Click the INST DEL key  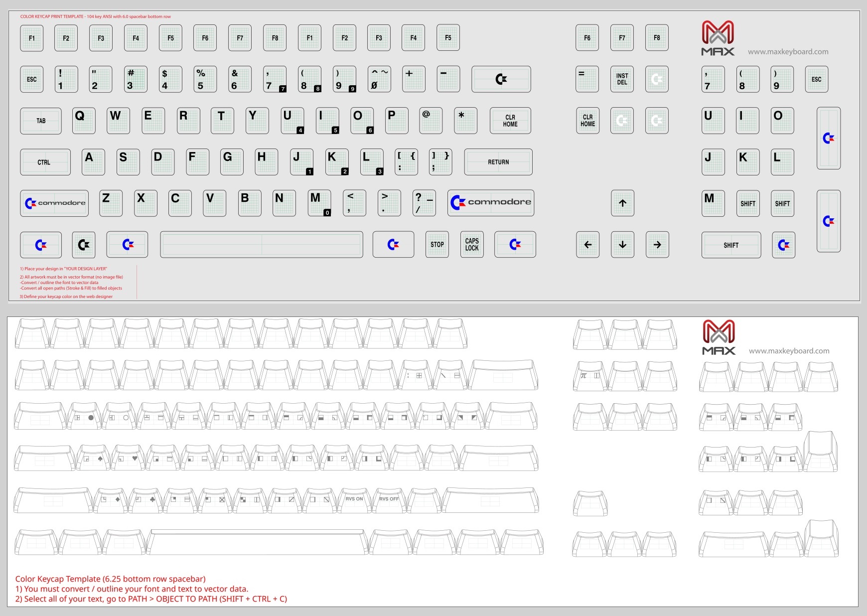click(622, 79)
